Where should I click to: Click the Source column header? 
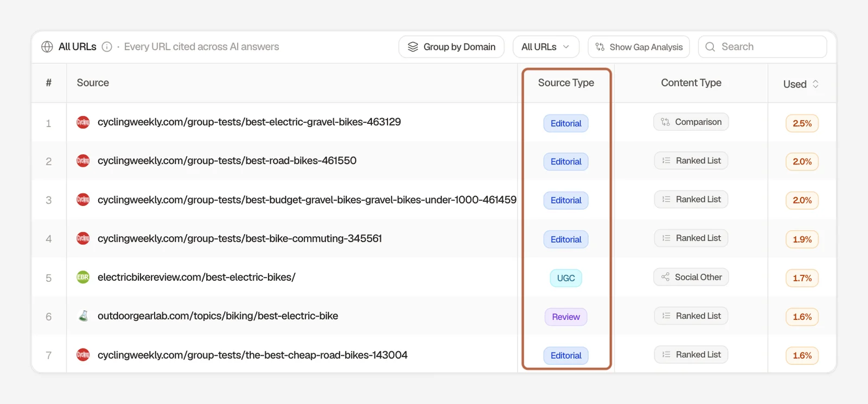click(x=93, y=83)
